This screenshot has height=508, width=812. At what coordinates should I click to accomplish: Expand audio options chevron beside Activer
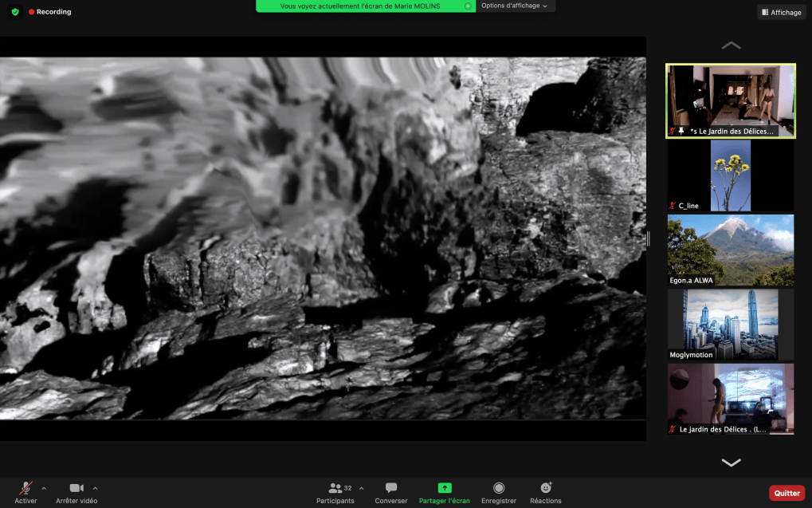tap(44, 488)
